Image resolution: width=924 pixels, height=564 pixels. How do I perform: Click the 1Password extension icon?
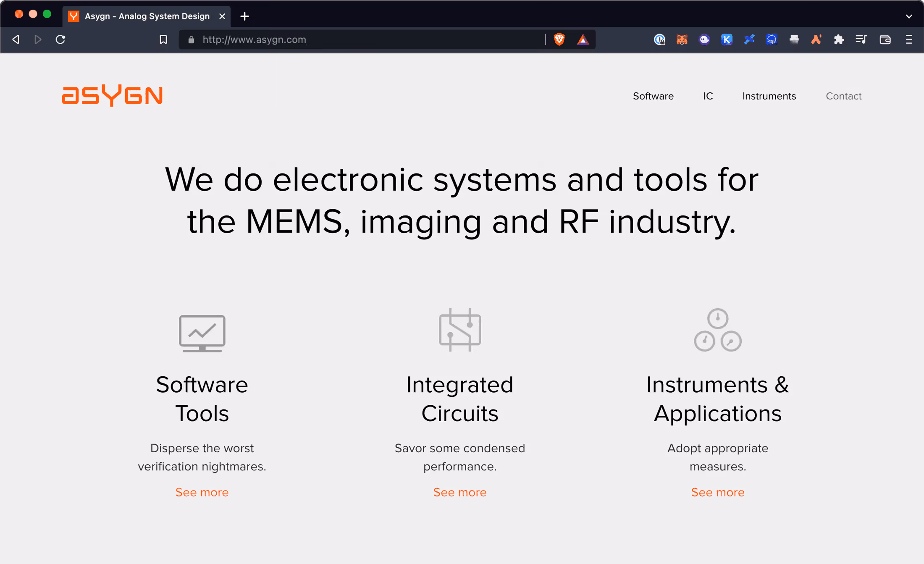tap(659, 39)
